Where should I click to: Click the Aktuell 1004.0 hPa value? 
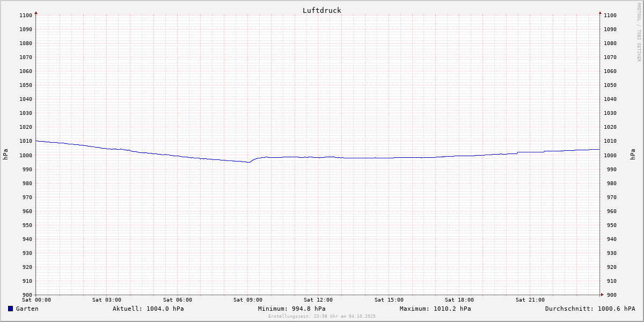[148, 309]
